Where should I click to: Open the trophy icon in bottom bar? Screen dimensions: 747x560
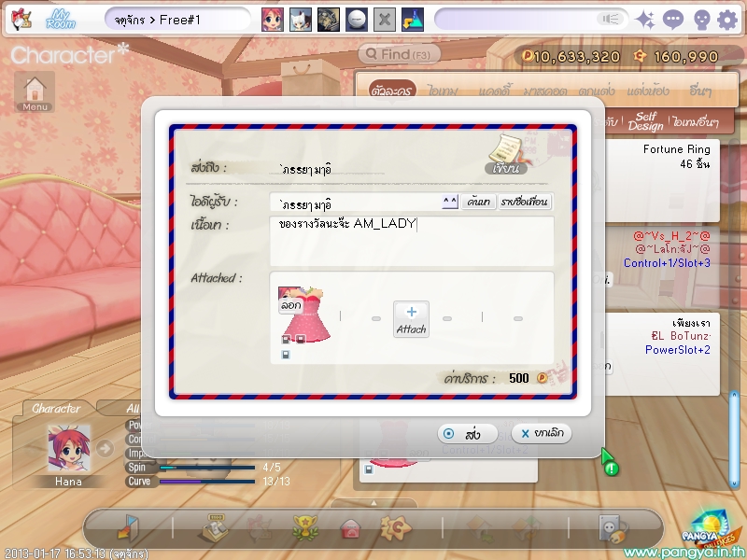click(x=305, y=528)
